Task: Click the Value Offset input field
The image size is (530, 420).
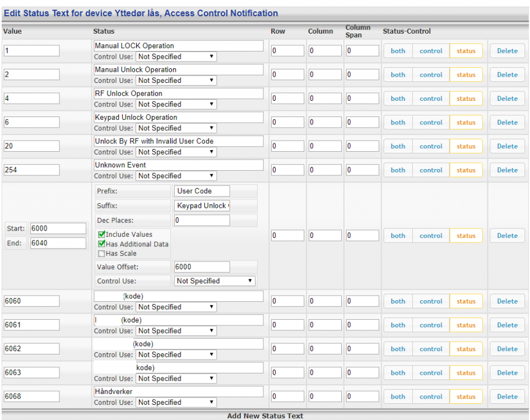Action: click(202, 267)
